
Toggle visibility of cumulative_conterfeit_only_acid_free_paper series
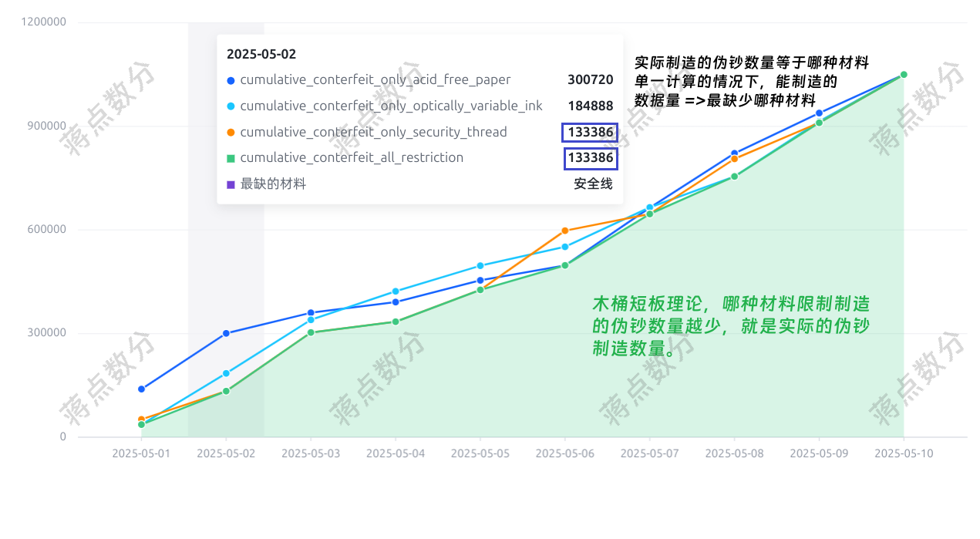point(374,79)
